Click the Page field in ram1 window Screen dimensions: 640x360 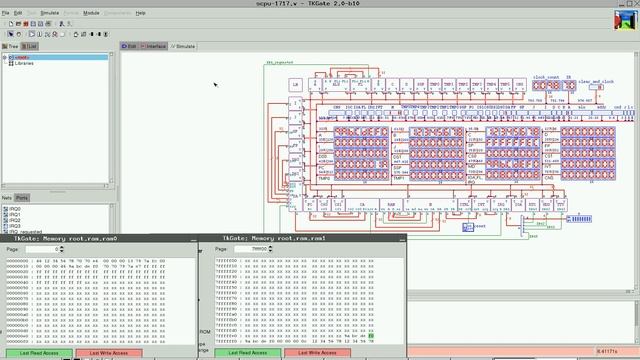(251, 249)
